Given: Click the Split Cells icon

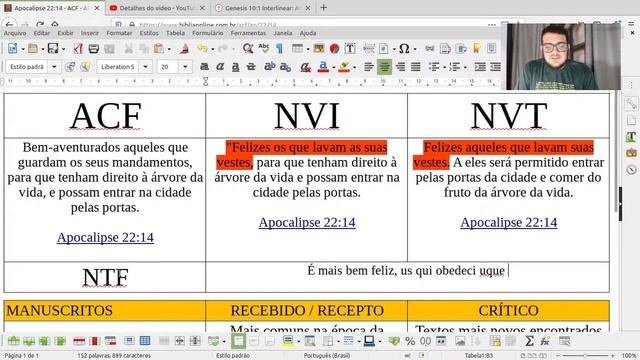Looking at the screenshot, I should (x=179, y=340).
